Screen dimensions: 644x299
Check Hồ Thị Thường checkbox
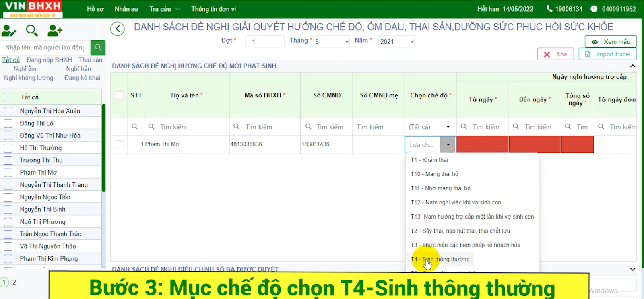8,148
